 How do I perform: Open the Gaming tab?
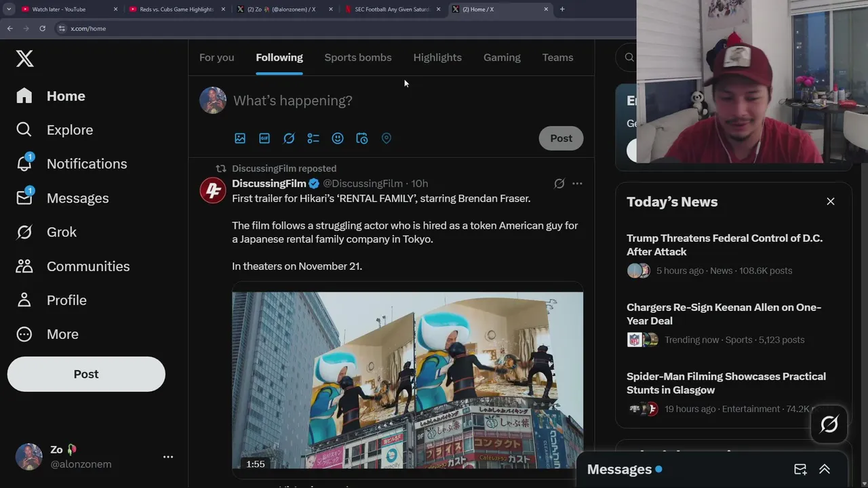[x=502, y=58]
